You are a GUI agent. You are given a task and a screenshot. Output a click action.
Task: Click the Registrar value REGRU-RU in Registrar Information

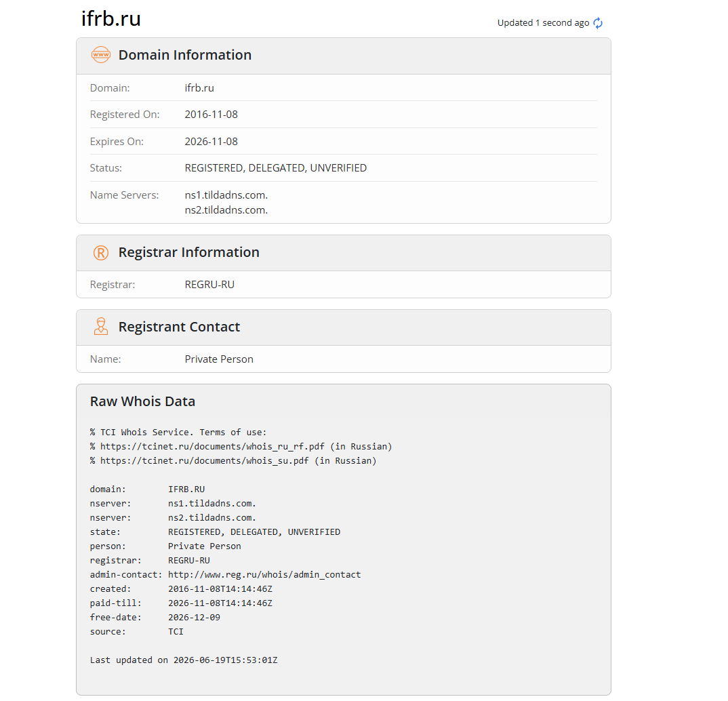pos(209,285)
